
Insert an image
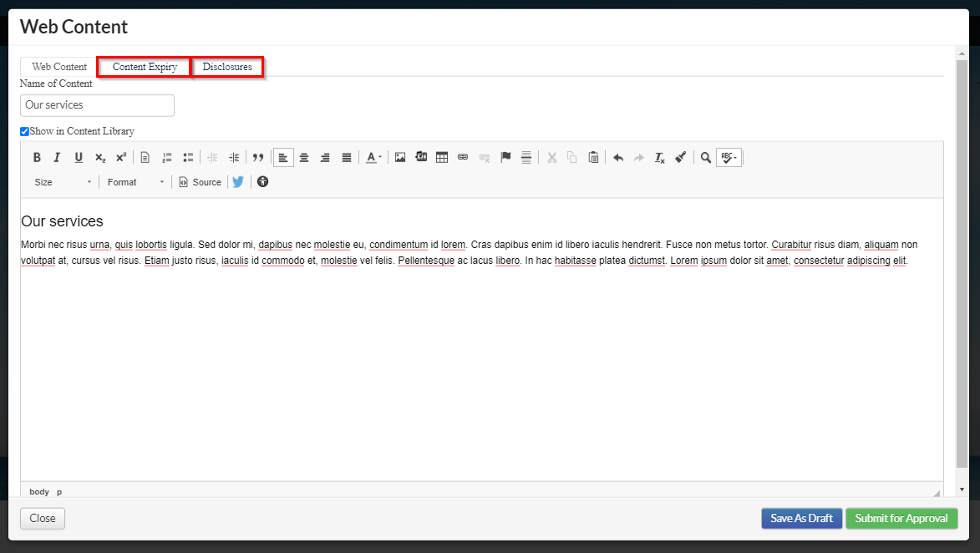point(400,158)
